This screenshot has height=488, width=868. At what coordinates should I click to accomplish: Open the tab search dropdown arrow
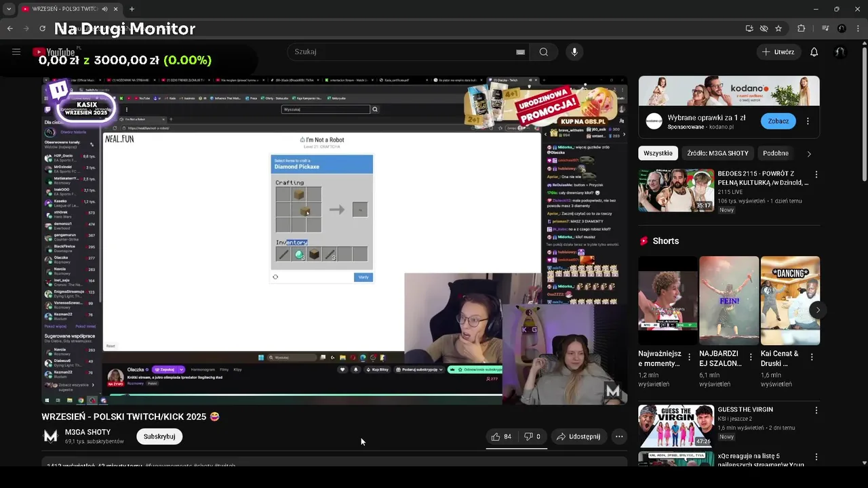click(8, 9)
